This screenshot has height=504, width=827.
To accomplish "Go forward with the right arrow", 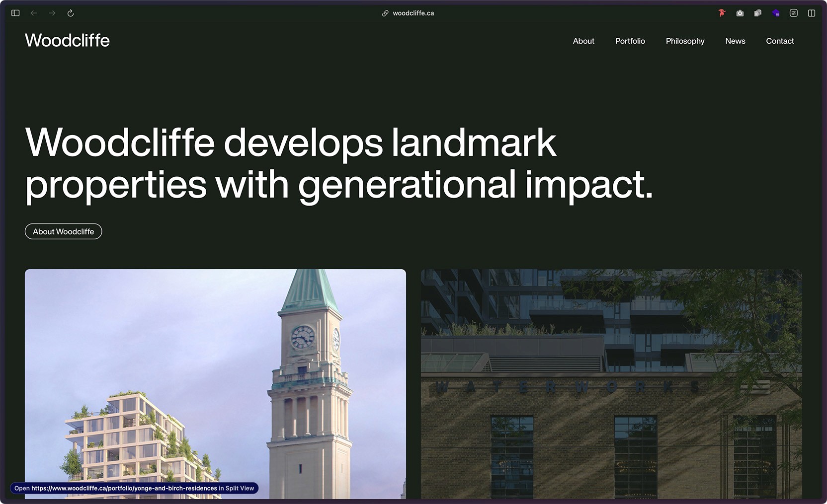I will [52, 13].
